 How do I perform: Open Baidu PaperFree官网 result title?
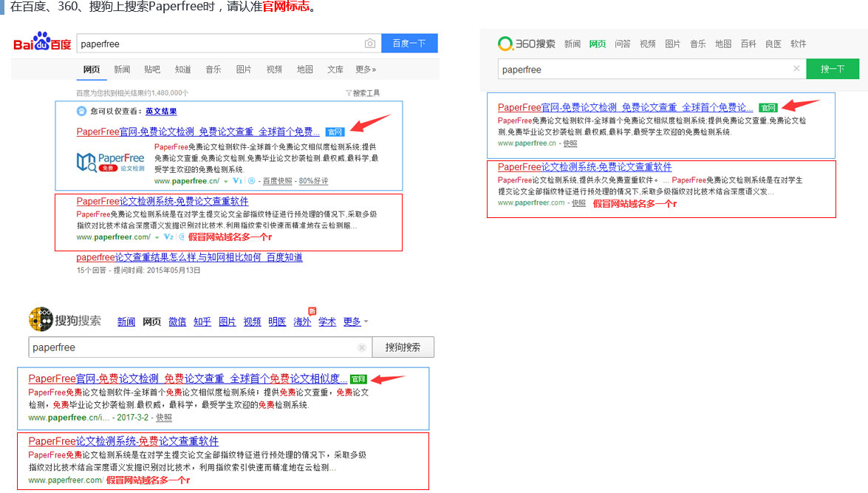click(x=198, y=132)
